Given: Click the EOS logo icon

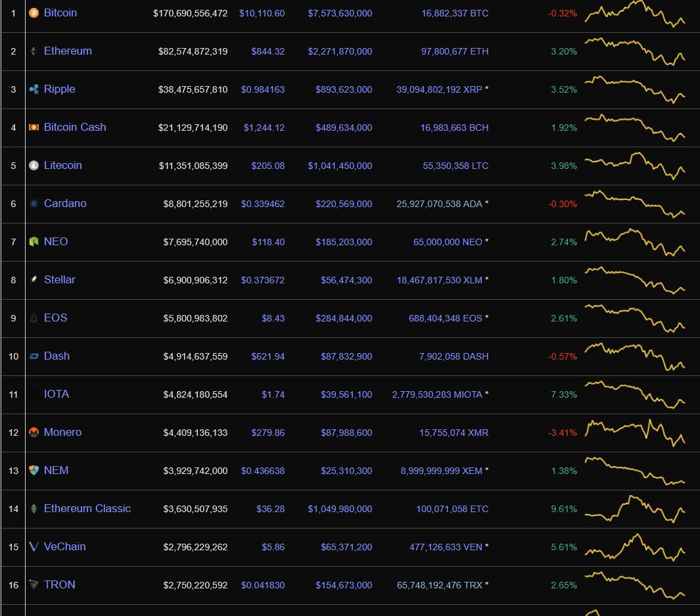Looking at the screenshot, I should point(34,318).
